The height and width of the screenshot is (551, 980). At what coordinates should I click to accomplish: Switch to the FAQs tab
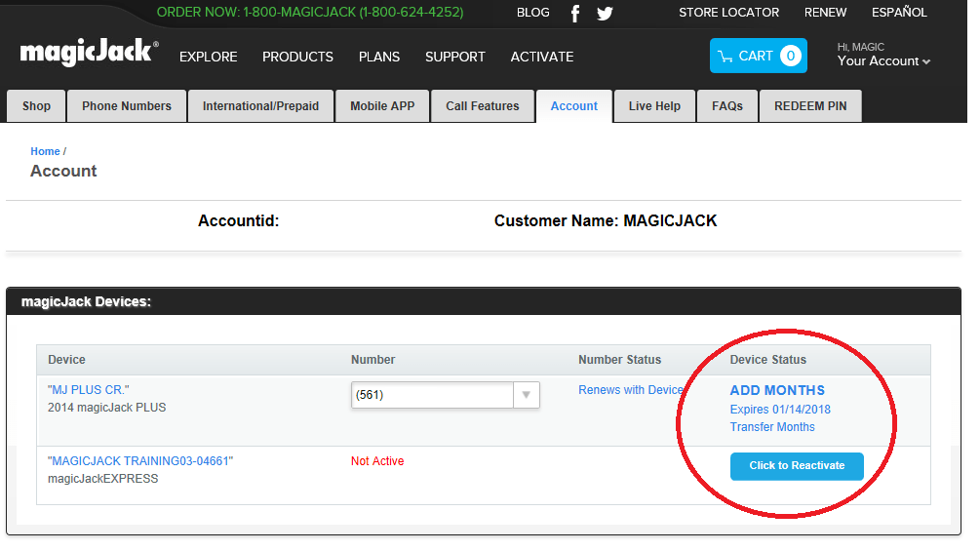pos(727,106)
